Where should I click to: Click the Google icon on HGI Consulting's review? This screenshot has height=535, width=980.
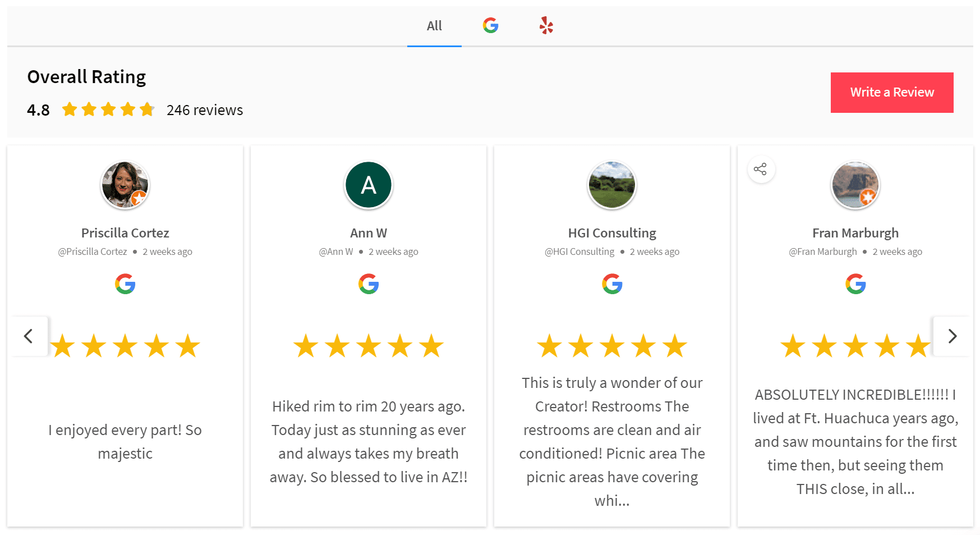click(x=612, y=284)
